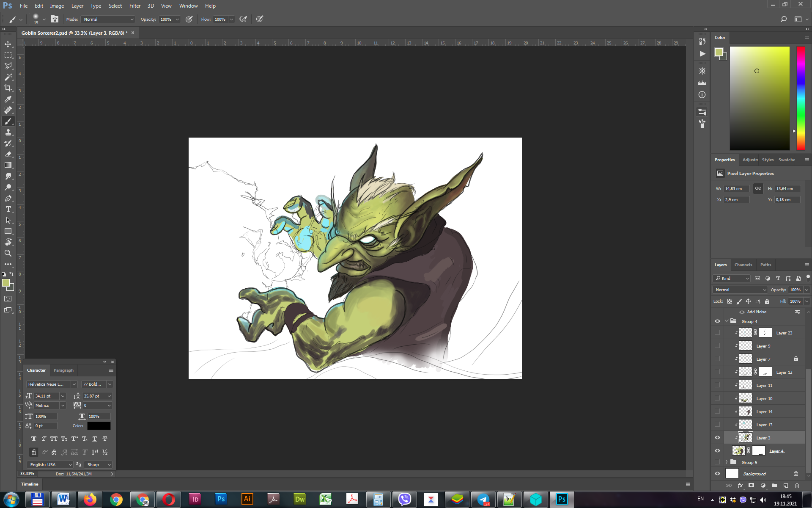Click the Underline text style button
Viewport: 812px width, 508px height.
95,439
